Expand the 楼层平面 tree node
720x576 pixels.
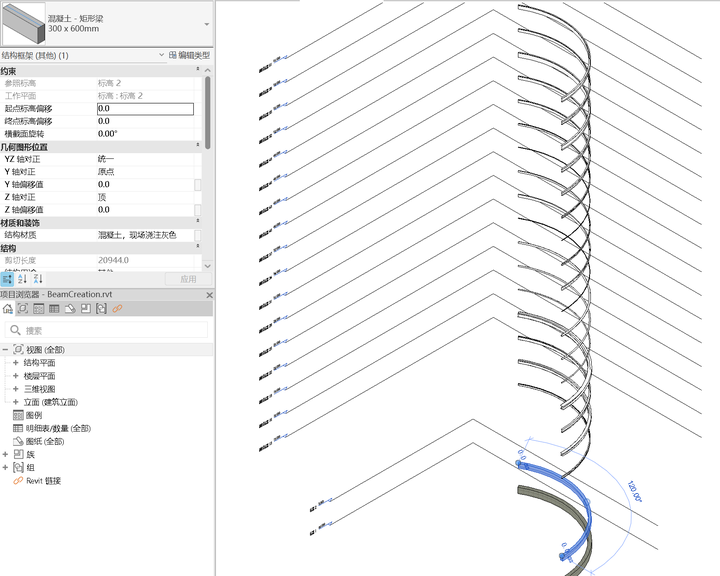[x=16, y=376]
